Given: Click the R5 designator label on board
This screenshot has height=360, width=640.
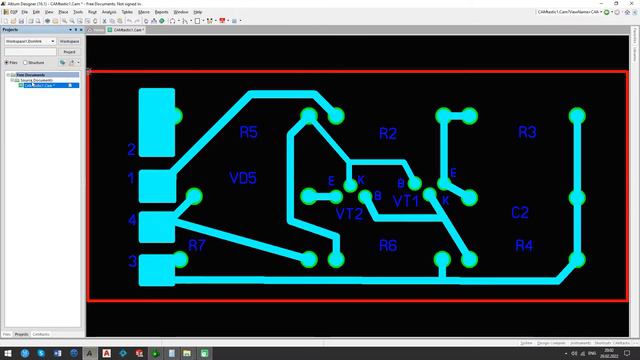Looking at the screenshot, I should pos(249,132).
